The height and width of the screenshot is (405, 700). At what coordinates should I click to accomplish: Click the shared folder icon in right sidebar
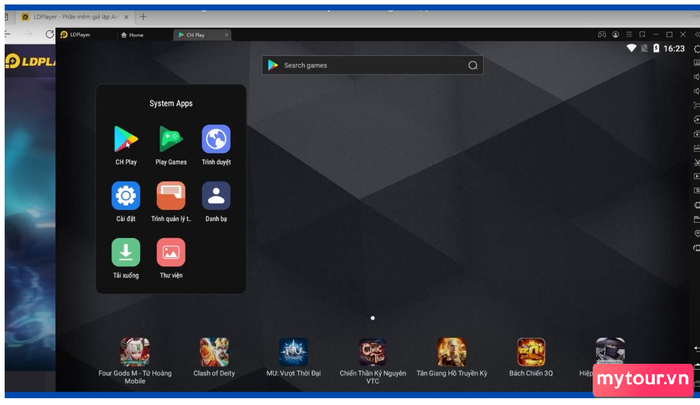click(x=696, y=219)
